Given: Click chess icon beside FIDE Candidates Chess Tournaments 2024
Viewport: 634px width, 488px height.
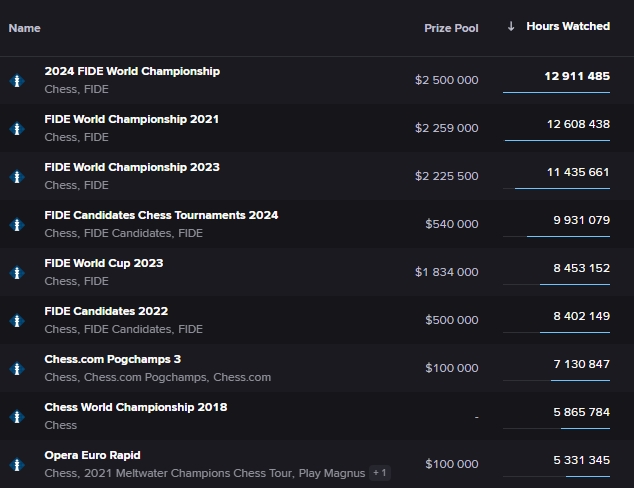Looking at the screenshot, I should pyautogui.click(x=17, y=225).
